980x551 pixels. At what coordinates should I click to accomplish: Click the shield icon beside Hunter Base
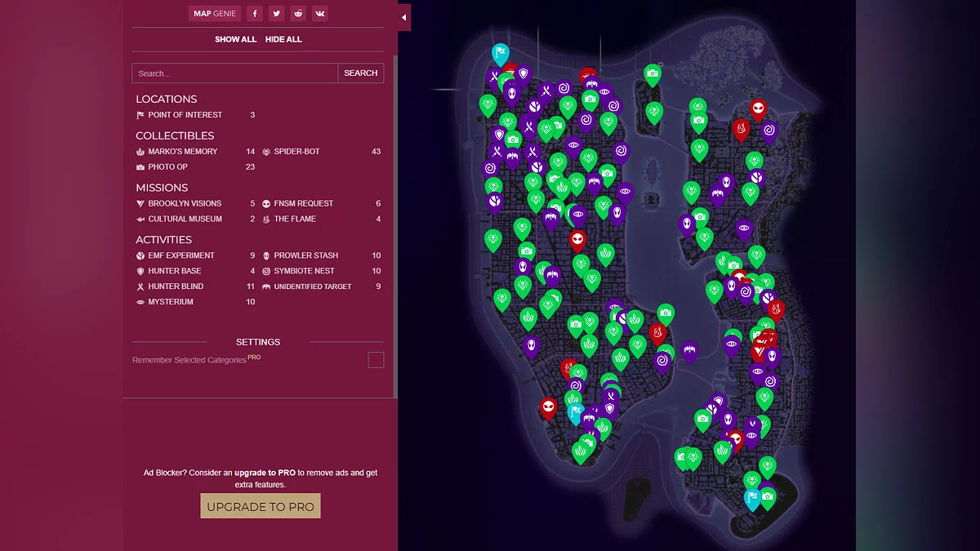[x=140, y=271]
